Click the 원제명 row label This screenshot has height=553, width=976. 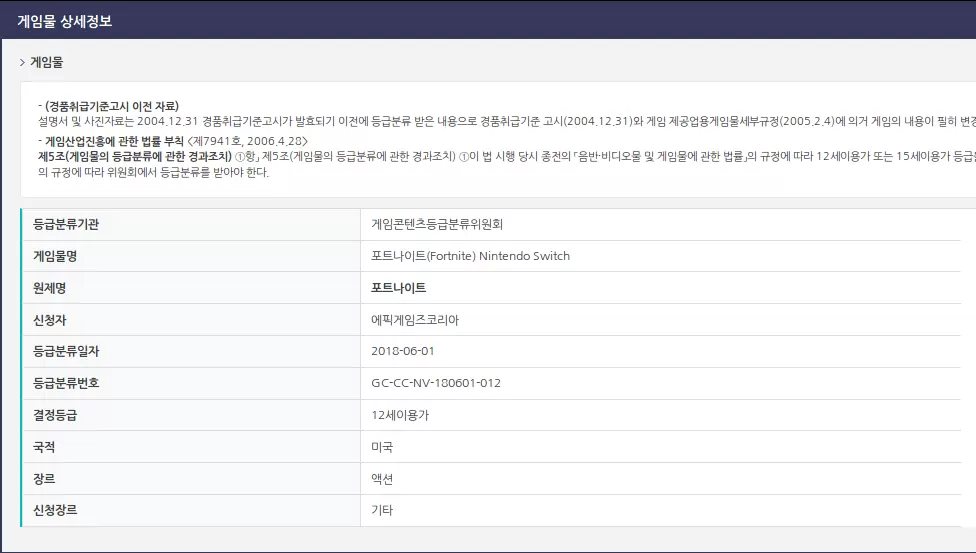click(49, 288)
